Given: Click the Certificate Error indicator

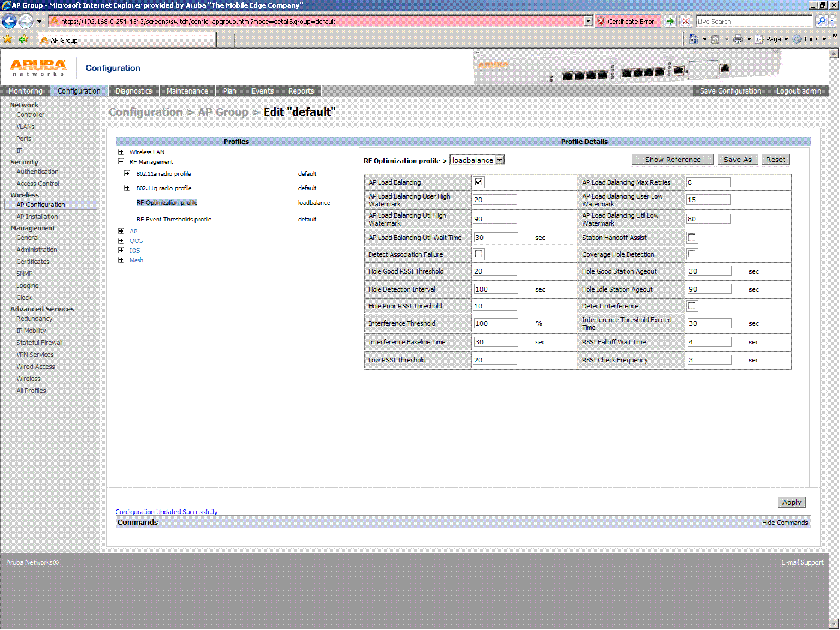Looking at the screenshot, I should (628, 21).
